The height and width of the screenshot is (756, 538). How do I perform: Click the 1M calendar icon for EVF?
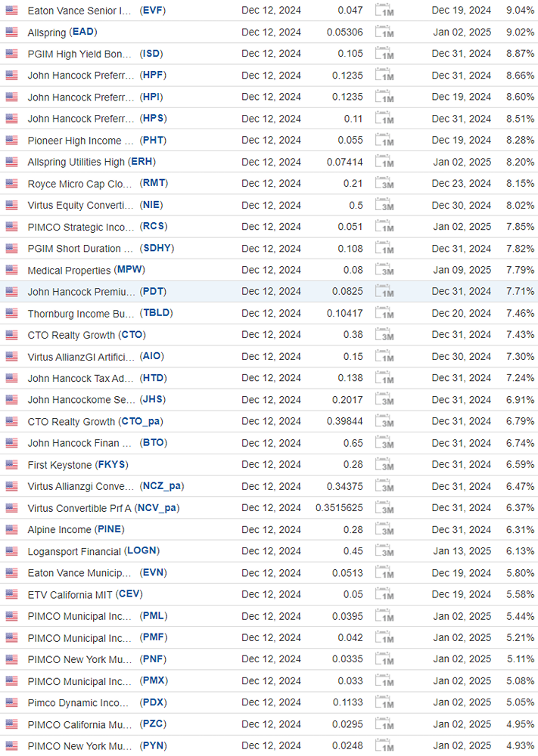384,10
